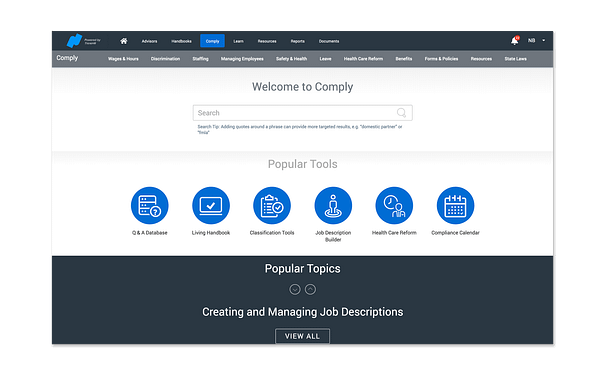Screen dimensions: 600x375
Task: Focus the Search input field
Action: 302,113
